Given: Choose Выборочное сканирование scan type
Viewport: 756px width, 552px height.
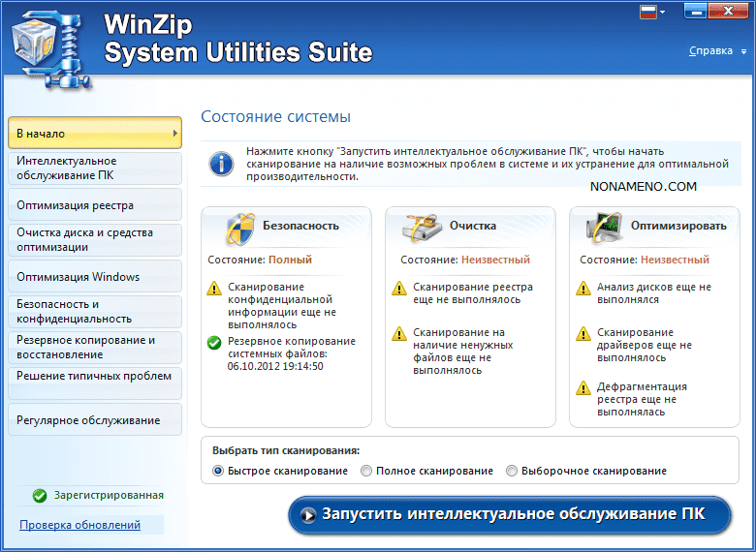Looking at the screenshot, I should (512, 472).
